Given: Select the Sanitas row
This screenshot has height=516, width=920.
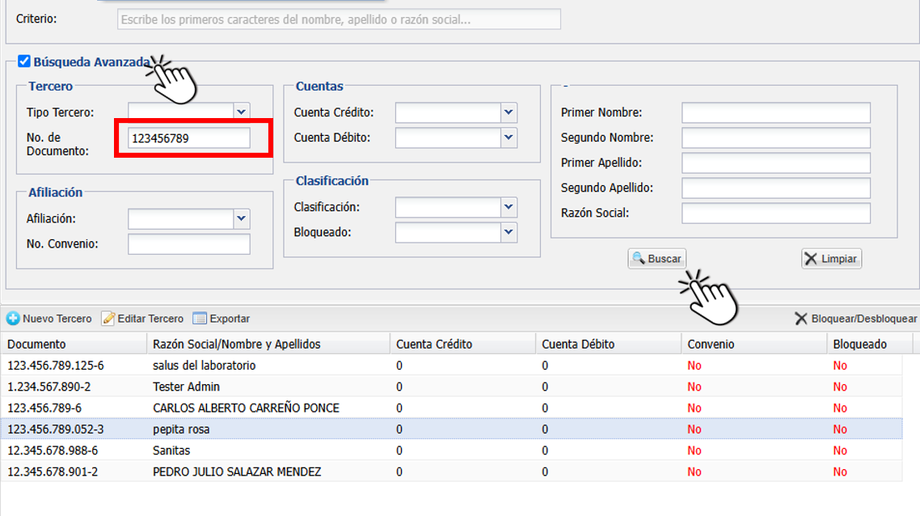Looking at the screenshot, I should [x=451, y=450].
